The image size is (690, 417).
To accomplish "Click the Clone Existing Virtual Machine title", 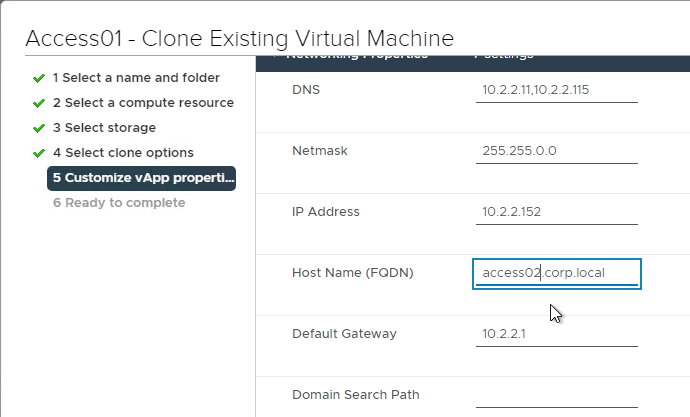I will [x=297, y=38].
